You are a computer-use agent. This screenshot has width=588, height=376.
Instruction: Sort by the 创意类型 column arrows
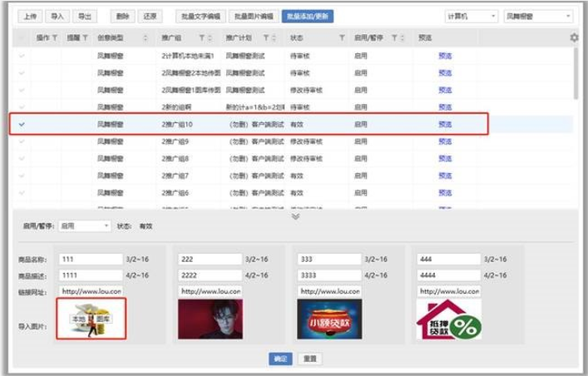pyautogui.click(x=146, y=38)
